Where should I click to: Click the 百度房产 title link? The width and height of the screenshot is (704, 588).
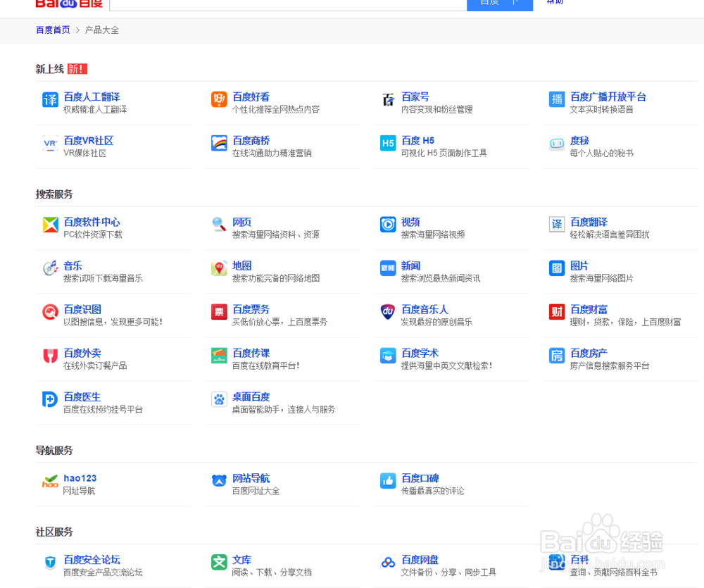pyautogui.click(x=589, y=353)
